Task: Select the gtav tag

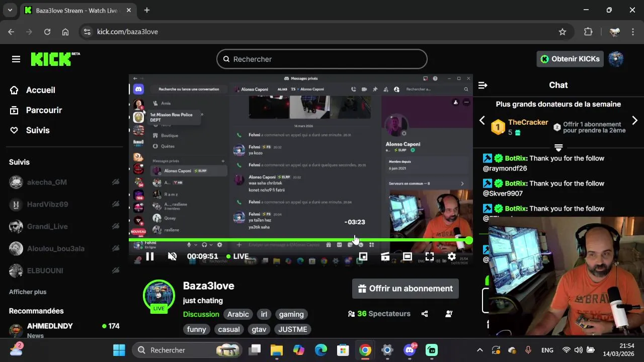Action: pos(259,329)
